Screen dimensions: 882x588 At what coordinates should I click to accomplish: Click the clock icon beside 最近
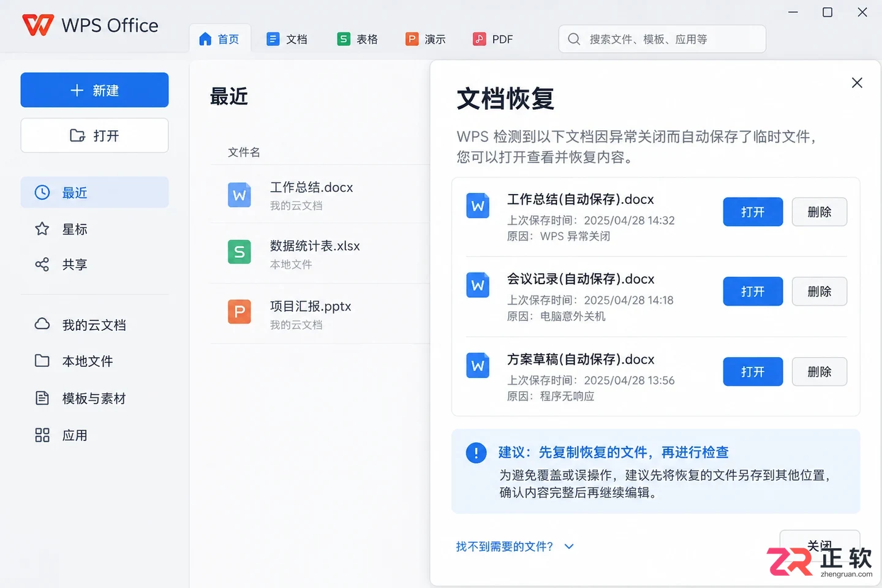point(42,192)
